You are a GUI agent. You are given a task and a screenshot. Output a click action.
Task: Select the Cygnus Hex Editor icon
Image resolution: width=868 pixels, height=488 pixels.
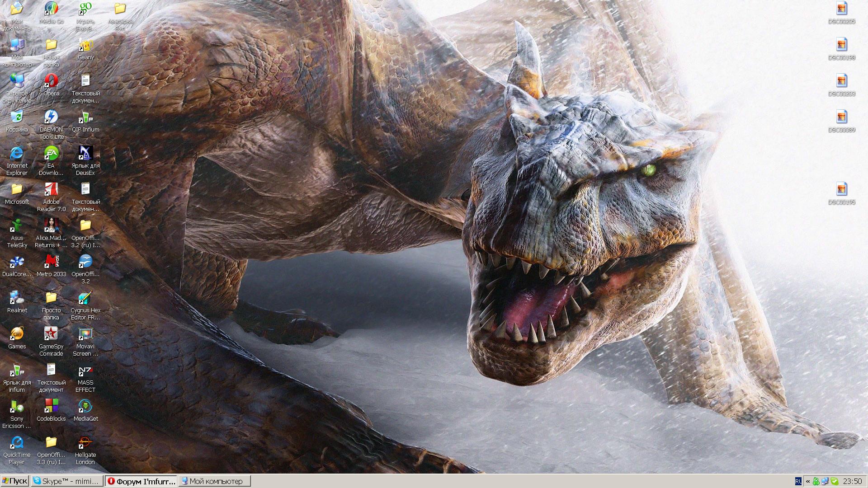85,305
